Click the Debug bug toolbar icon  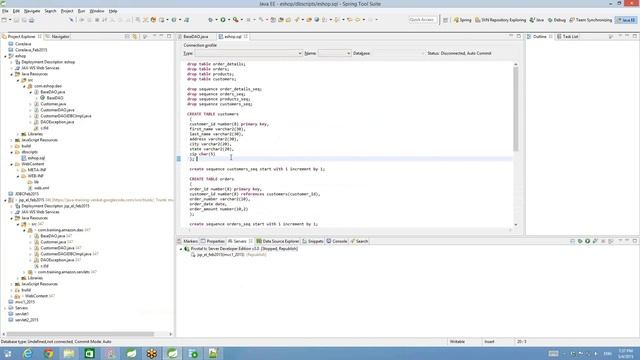click(211, 20)
